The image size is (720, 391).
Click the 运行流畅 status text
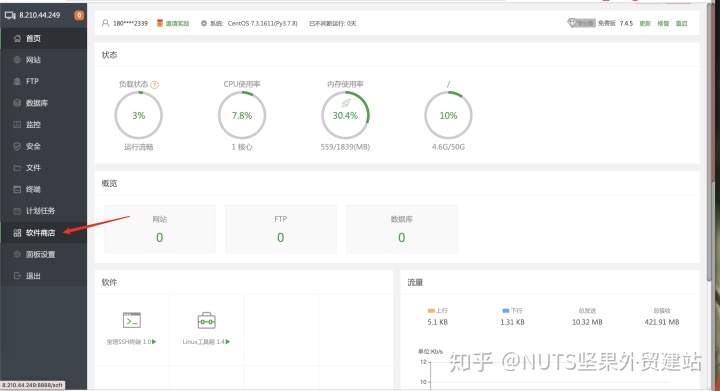(x=139, y=147)
